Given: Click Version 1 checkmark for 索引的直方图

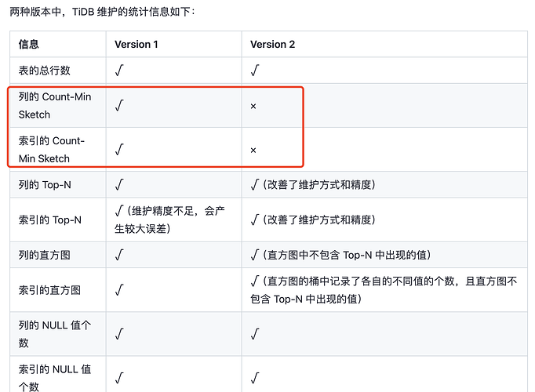Looking at the screenshot, I should coord(118,291).
